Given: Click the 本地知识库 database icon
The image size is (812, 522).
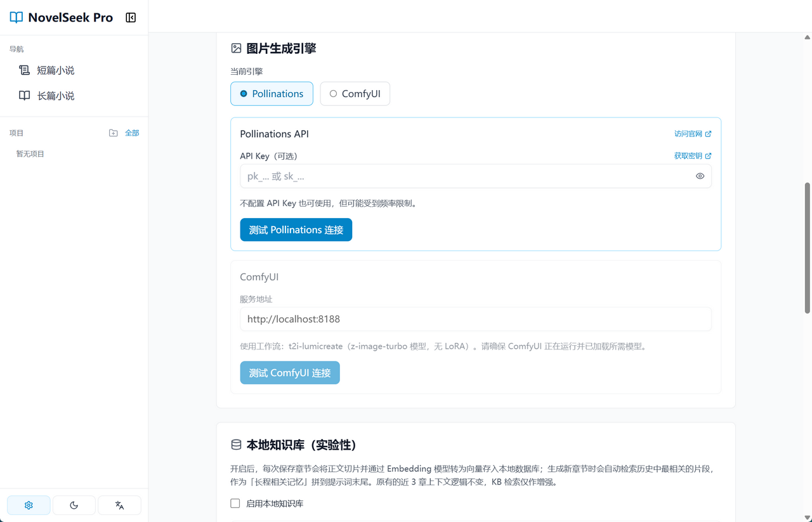Looking at the screenshot, I should click(236, 445).
